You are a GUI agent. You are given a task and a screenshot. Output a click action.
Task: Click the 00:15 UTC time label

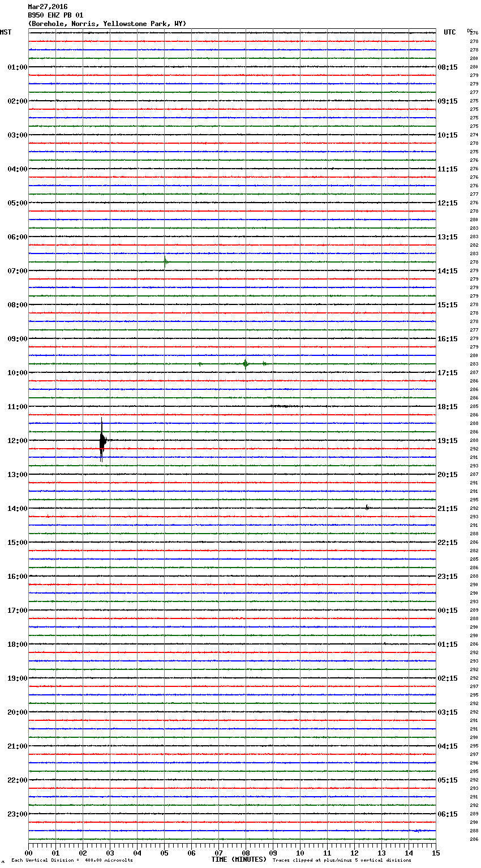(x=448, y=611)
